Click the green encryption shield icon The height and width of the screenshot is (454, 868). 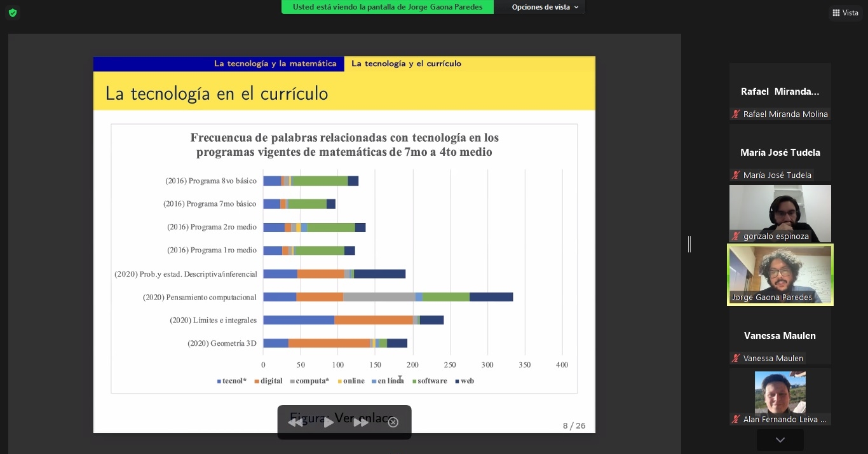click(x=13, y=13)
